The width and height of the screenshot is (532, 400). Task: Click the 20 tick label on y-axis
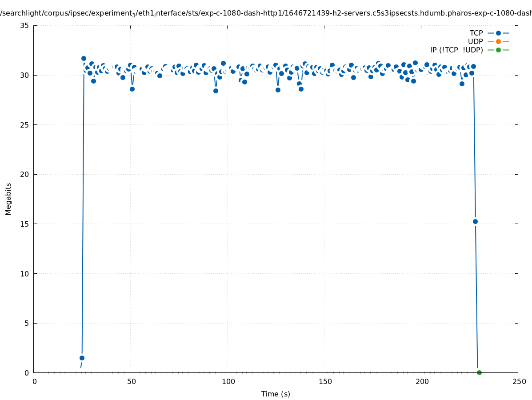point(25,174)
